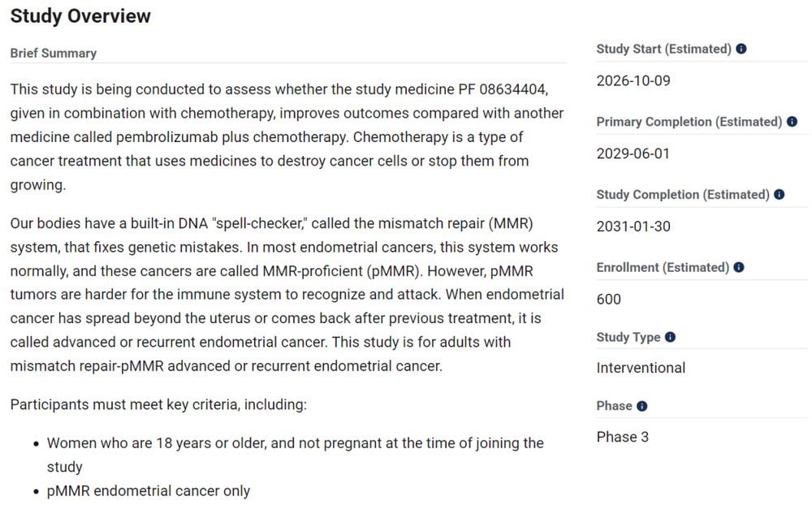
Task: Open the Enrollment (Estimated) info icon
Action: pos(739,267)
